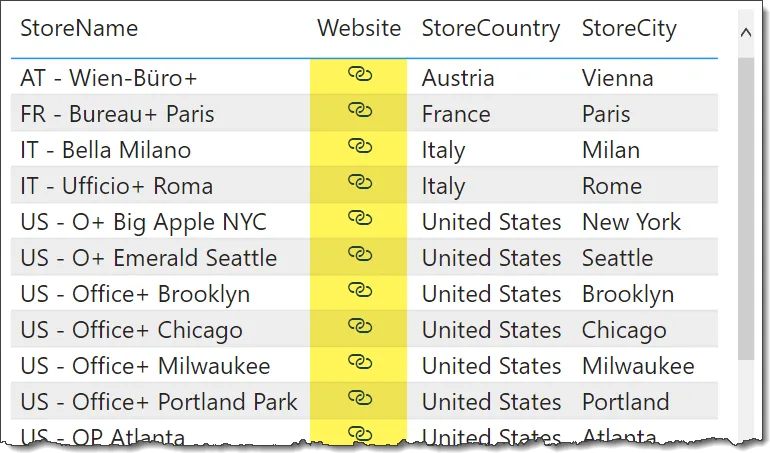Viewport: 770px width, 453px height.
Task: Sort by the StoreCountry column header
Action: point(490,28)
